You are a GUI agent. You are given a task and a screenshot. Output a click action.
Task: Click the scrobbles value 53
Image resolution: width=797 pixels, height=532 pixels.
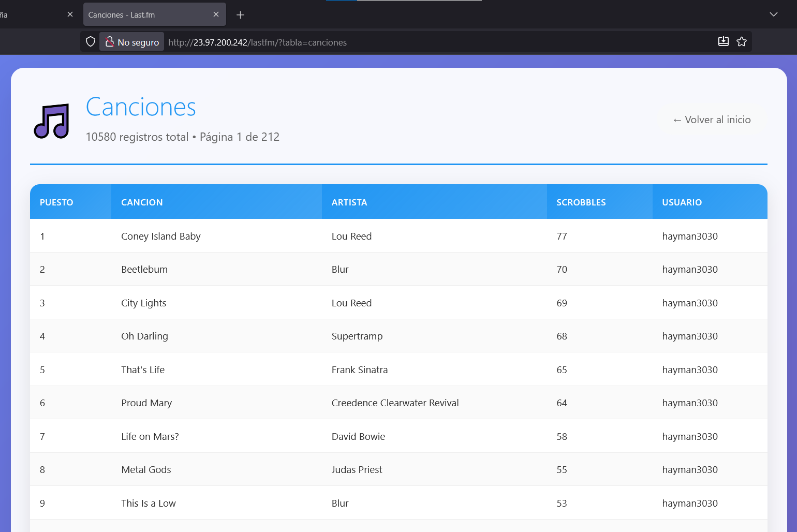[562, 504]
